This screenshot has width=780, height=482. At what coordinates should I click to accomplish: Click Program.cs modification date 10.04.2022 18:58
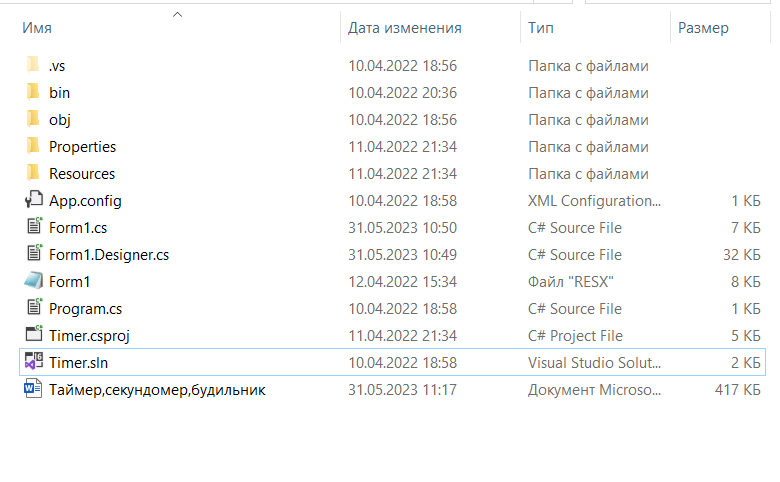coord(402,309)
